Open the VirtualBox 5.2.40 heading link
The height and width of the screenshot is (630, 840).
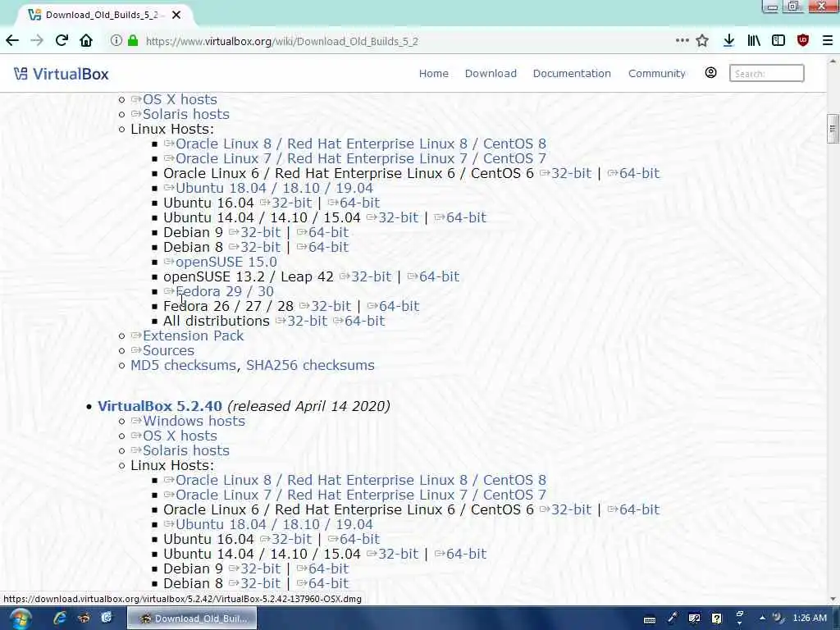160,406
